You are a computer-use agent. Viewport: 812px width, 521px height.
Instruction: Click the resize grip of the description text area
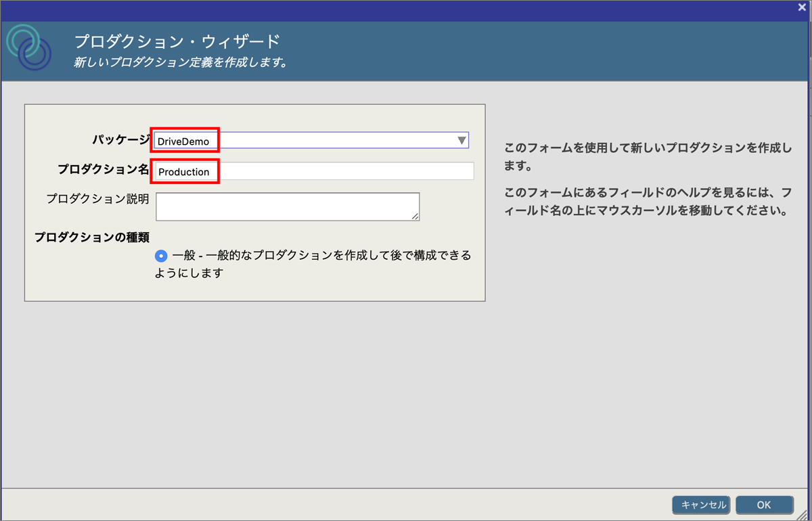(415, 216)
